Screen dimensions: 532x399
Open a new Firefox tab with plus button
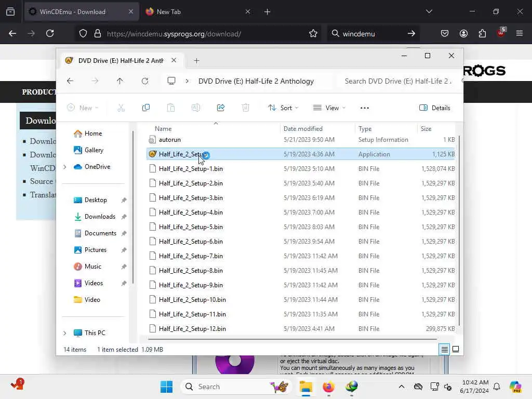[267, 11]
